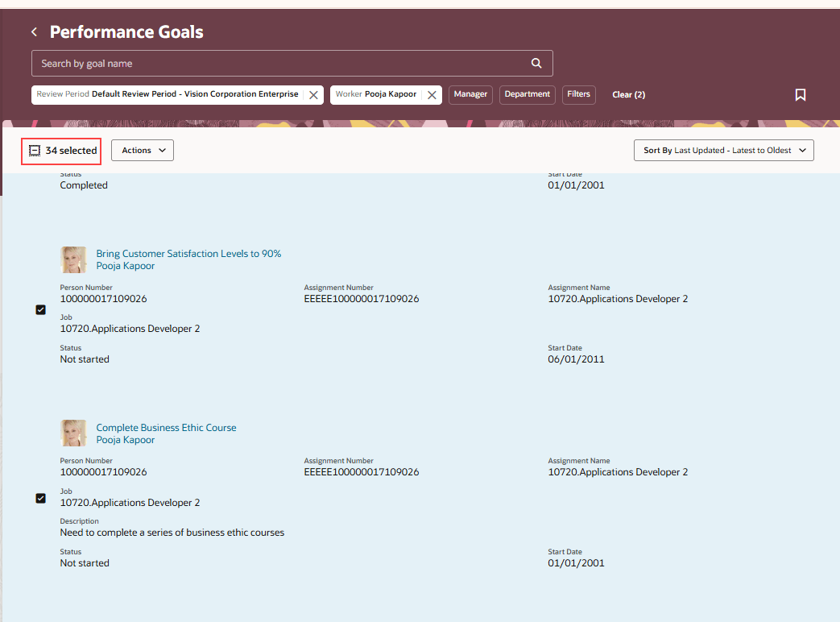
Task: Click the bookmark saved-search icon
Action: [801, 94]
